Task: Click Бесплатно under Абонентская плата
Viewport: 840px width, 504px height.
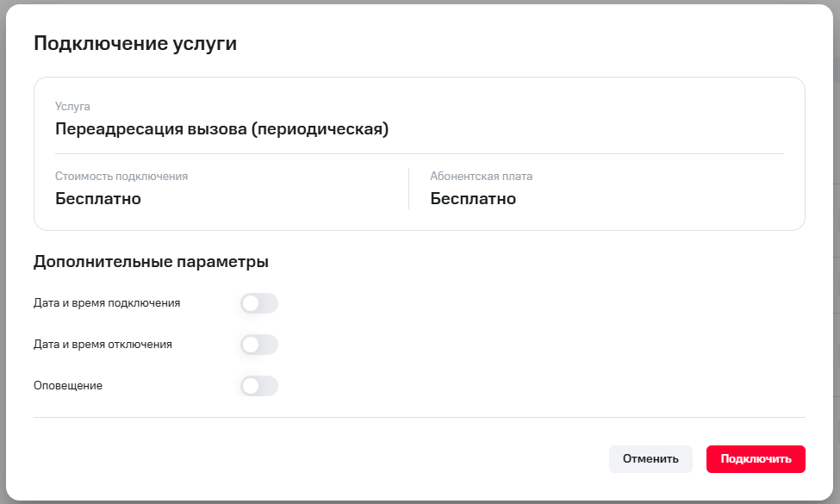Action: coord(473,199)
